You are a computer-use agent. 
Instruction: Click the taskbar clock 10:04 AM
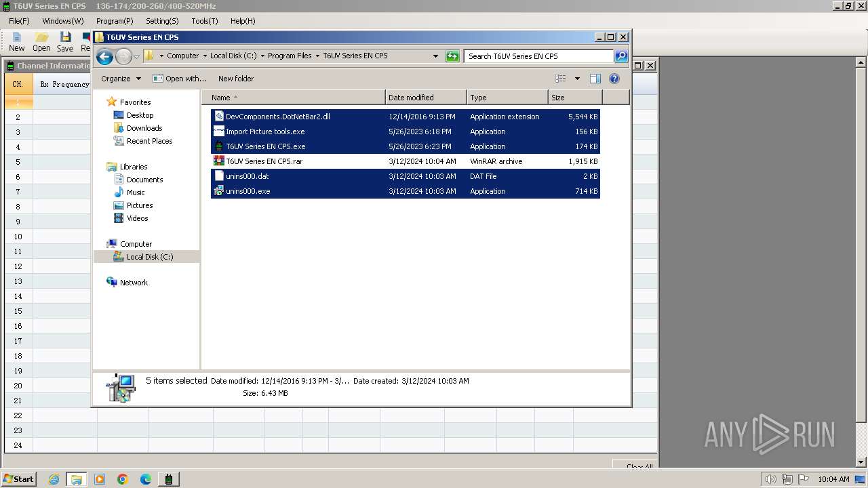(x=833, y=479)
